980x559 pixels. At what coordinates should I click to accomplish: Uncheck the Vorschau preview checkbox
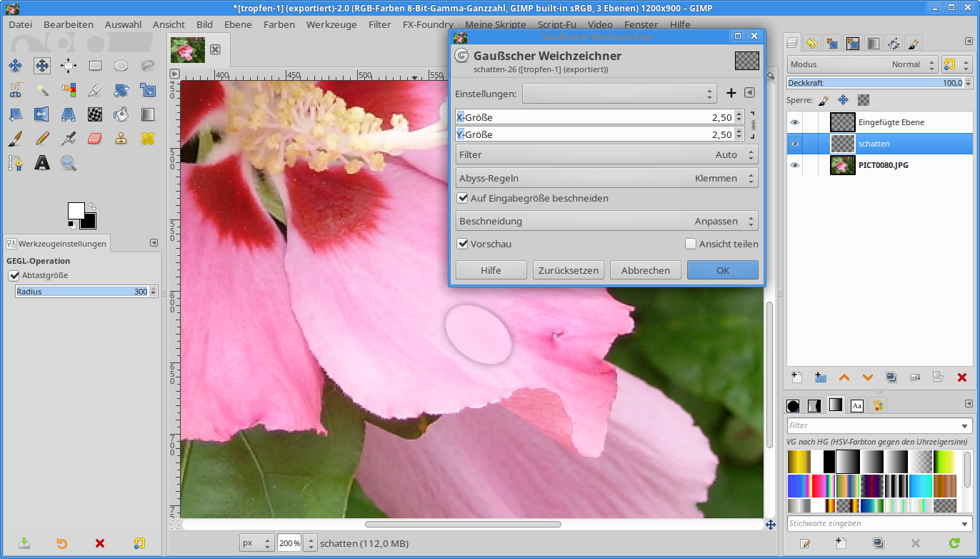(x=463, y=244)
